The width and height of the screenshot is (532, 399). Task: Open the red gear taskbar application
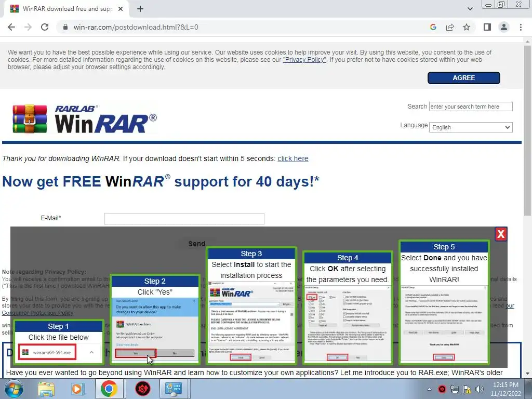[143, 389]
